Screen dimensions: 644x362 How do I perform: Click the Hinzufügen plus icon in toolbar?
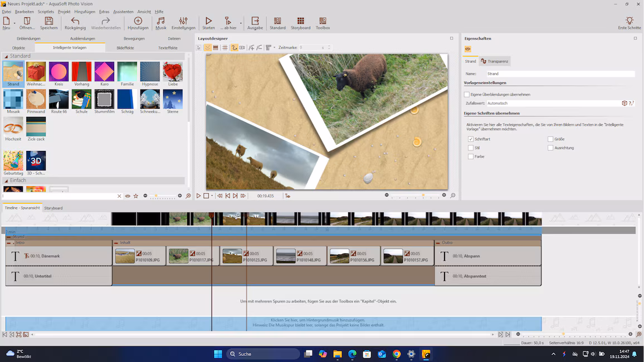pyautogui.click(x=138, y=23)
